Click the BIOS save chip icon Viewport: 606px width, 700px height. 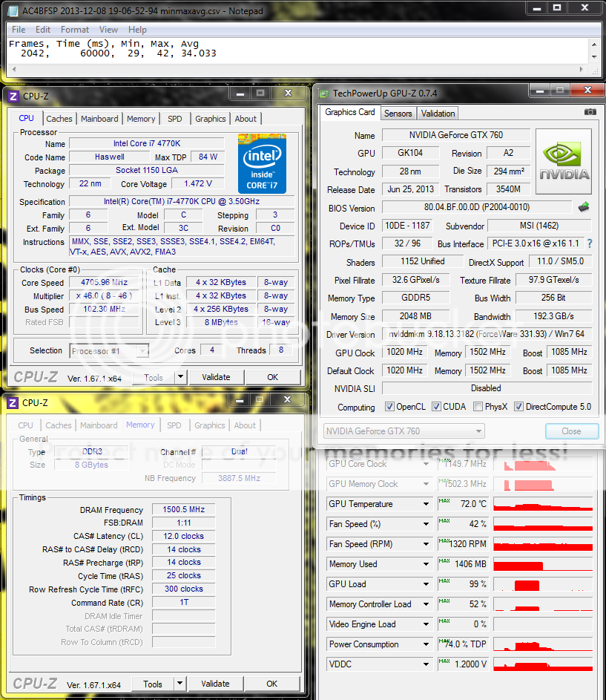pyautogui.click(x=584, y=207)
